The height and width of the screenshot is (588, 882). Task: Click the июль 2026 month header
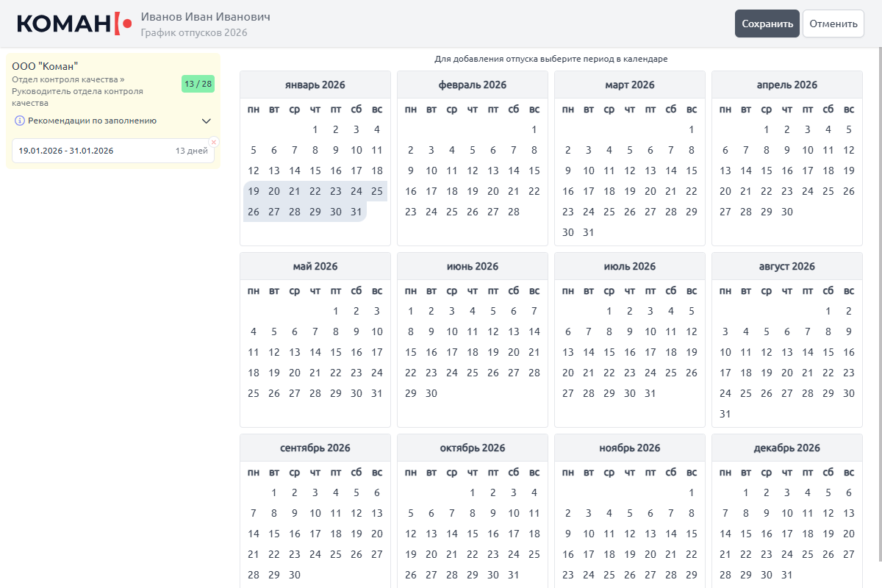pyautogui.click(x=629, y=266)
